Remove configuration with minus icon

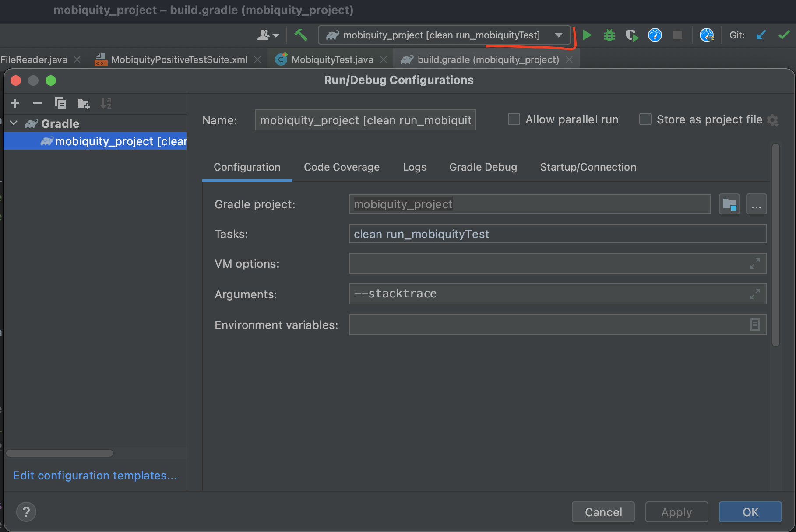(38, 103)
